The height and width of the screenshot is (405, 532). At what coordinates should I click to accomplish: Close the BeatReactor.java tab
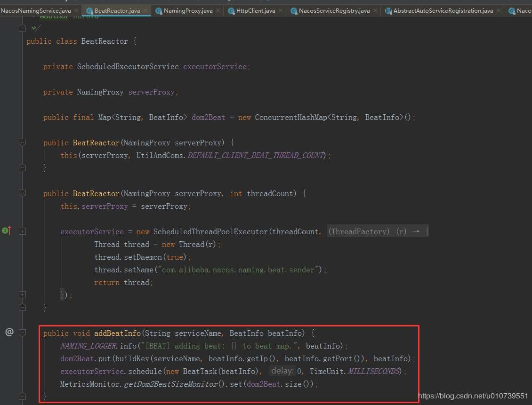(145, 10)
